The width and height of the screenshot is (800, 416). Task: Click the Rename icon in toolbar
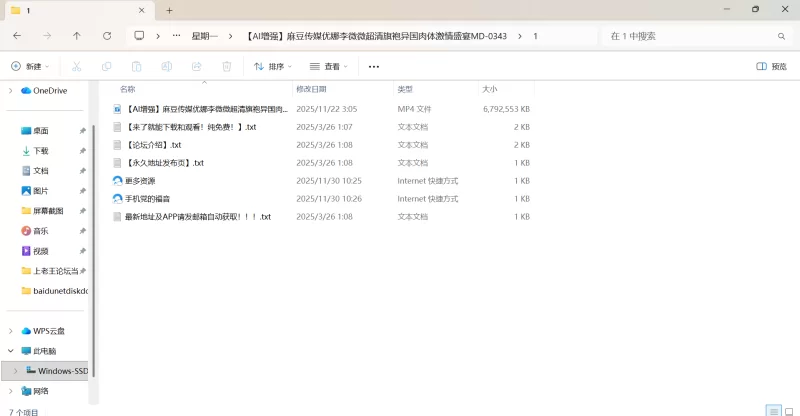pyautogui.click(x=166, y=67)
